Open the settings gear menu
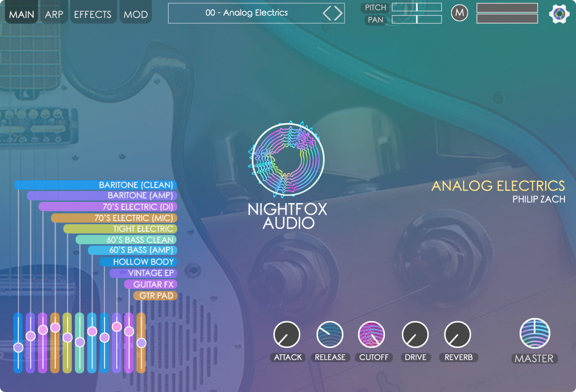 (559, 13)
